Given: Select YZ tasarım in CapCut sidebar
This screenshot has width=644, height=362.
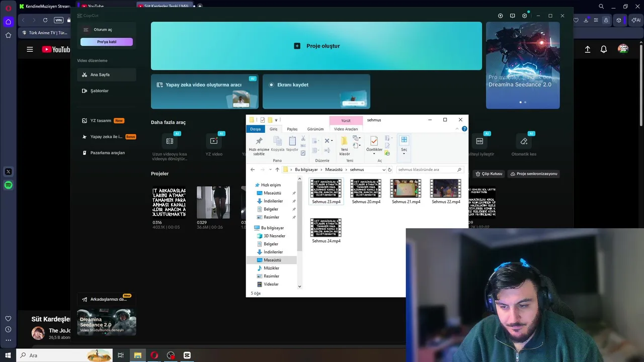Looking at the screenshot, I should [106, 121].
